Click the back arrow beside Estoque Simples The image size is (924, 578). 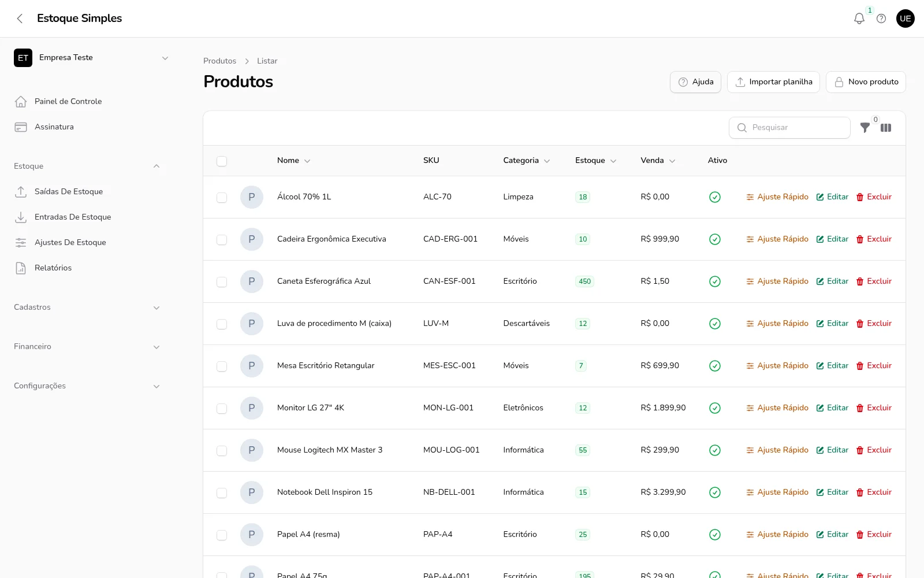[x=20, y=18]
